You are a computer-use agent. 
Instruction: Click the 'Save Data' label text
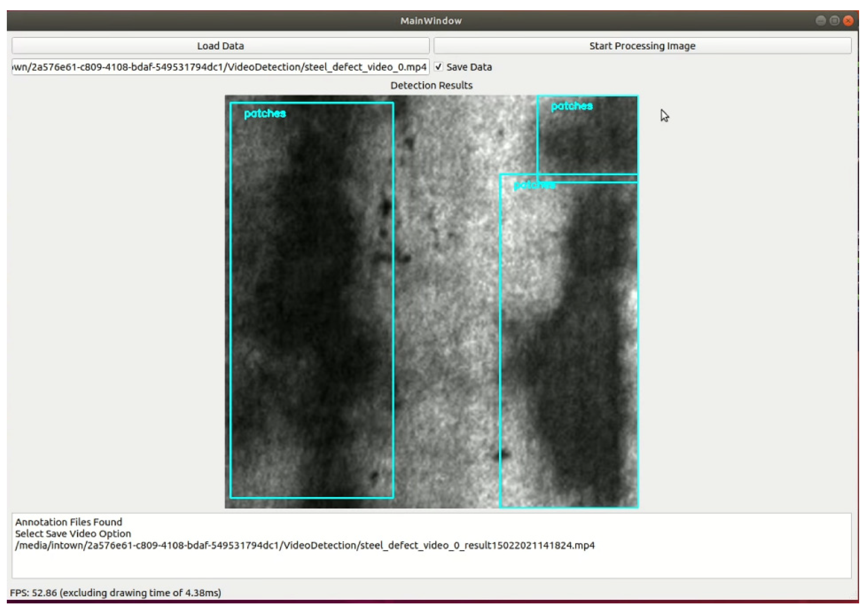(469, 67)
